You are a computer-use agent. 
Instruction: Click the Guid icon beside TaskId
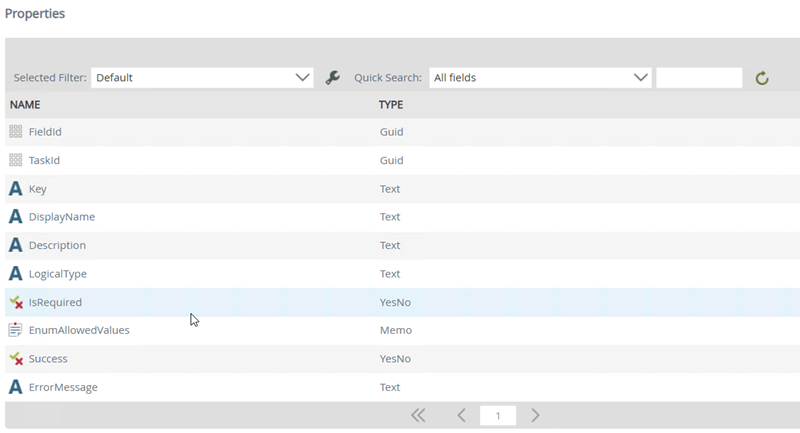(x=15, y=160)
